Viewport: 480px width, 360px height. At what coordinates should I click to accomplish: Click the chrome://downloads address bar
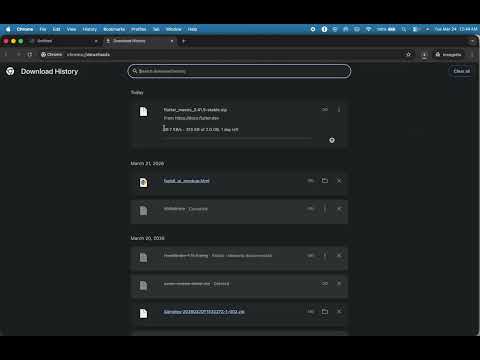click(220, 54)
